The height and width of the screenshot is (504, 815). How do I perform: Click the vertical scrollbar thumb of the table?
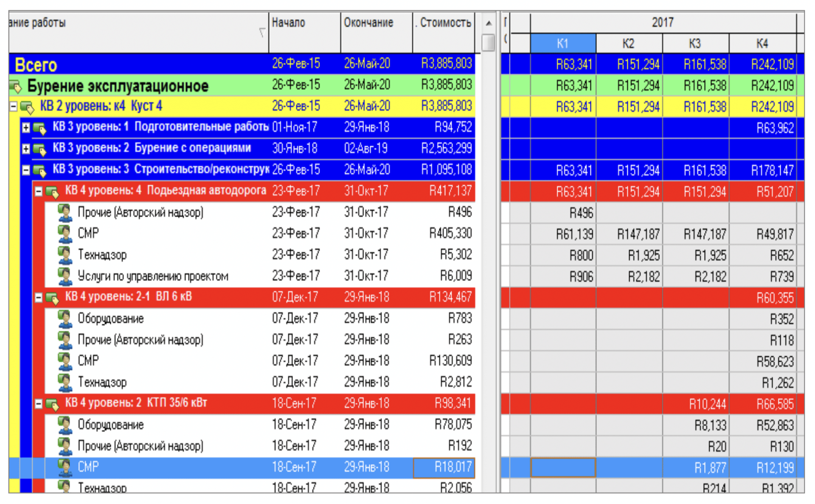[489, 42]
